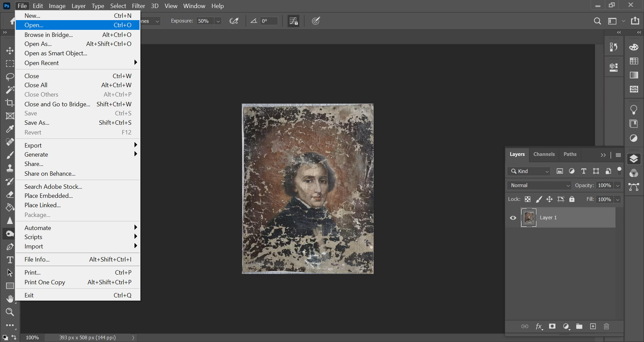This screenshot has height=342, width=644.
Task: Select the Horizontal Type tool
Action: pos(10,260)
